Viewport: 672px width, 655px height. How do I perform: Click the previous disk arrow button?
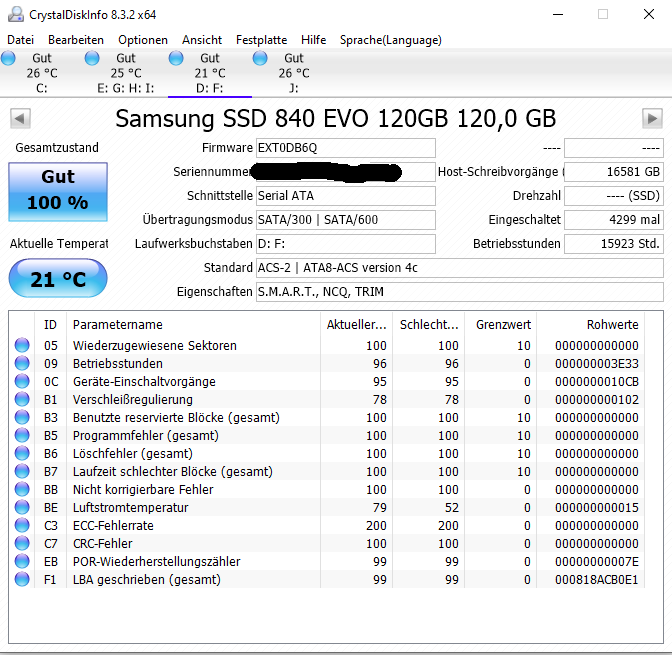[x=20, y=118]
